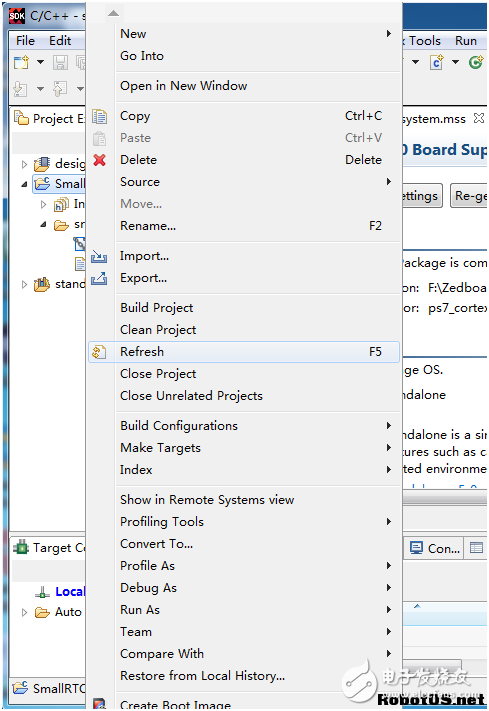Expand the Auto folder in Target Connections

click(x=24, y=613)
